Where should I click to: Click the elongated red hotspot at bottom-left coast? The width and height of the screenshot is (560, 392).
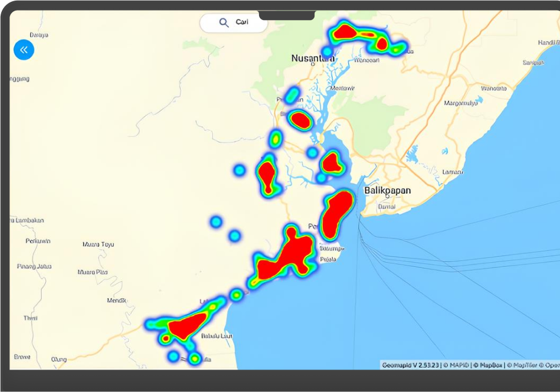click(x=188, y=325)
